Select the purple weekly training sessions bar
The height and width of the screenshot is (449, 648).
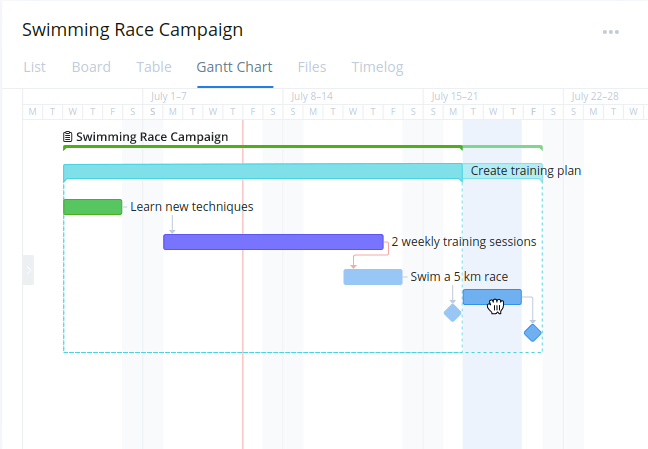pos(273,242)
